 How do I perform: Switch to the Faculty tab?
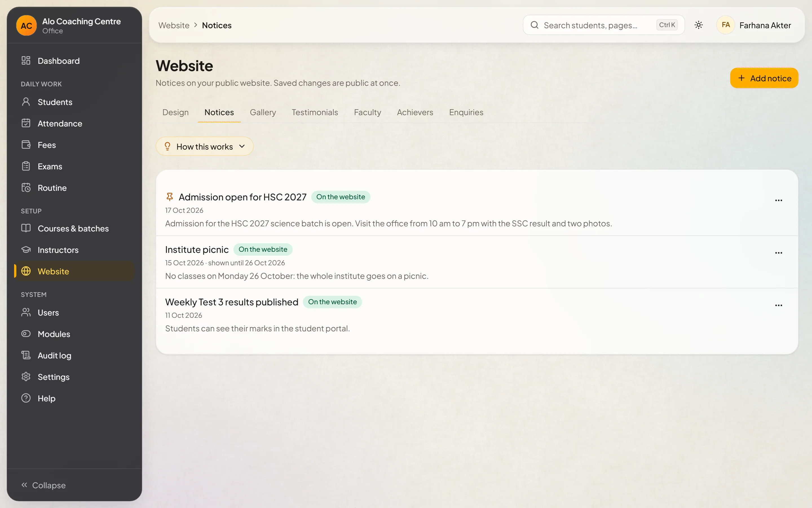pos(367,112)
